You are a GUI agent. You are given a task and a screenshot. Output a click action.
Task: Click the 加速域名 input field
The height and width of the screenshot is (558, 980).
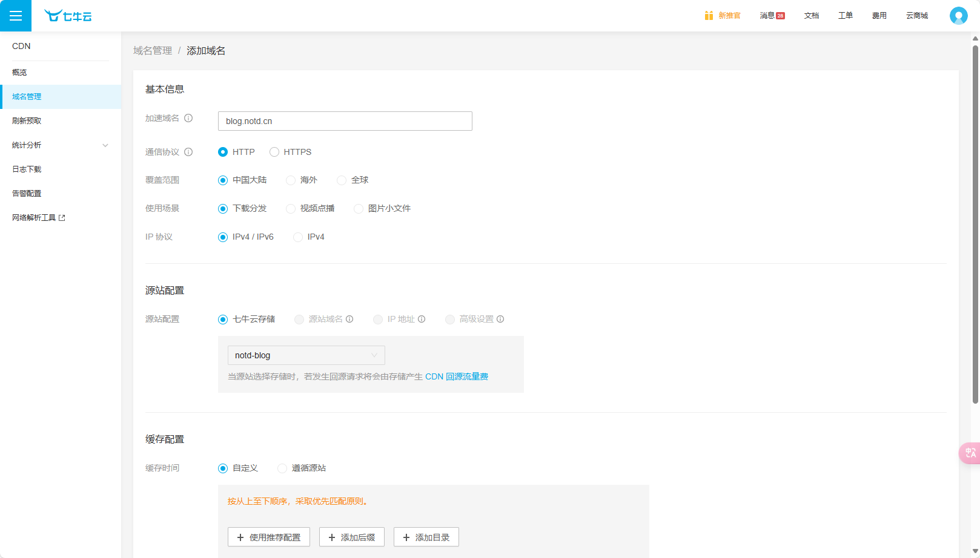tap(345, 121)
